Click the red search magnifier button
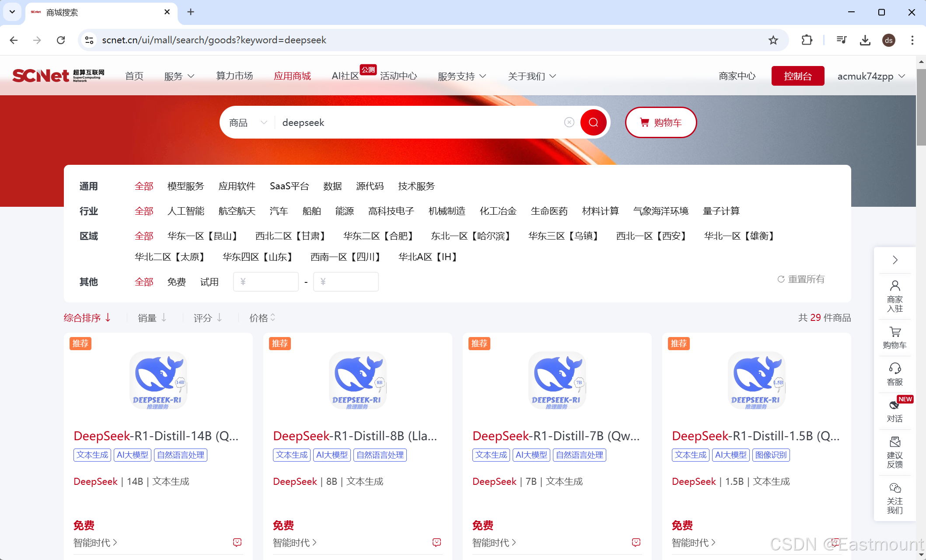 pos(593,122)
